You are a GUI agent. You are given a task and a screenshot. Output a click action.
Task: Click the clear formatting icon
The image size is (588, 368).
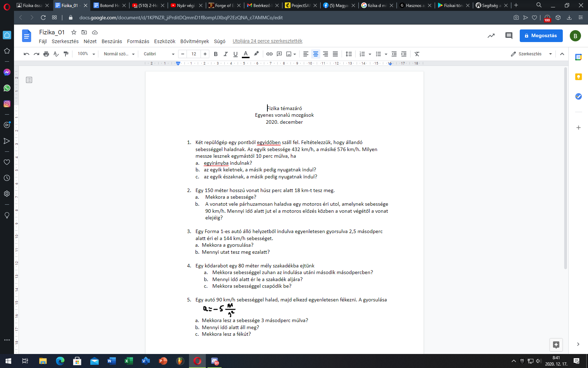pyautogui.click(x=417, y=54)
